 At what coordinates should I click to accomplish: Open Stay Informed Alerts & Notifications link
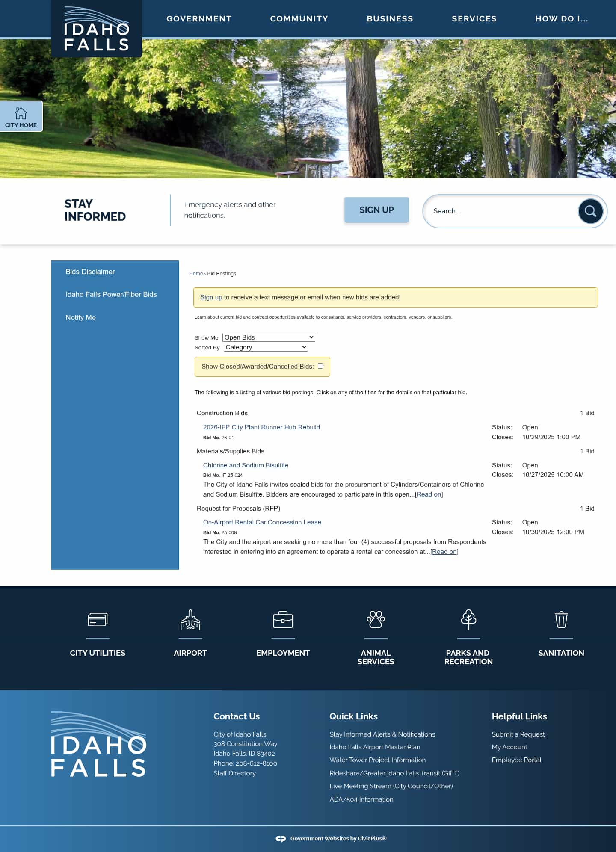[x=382, y=734]
